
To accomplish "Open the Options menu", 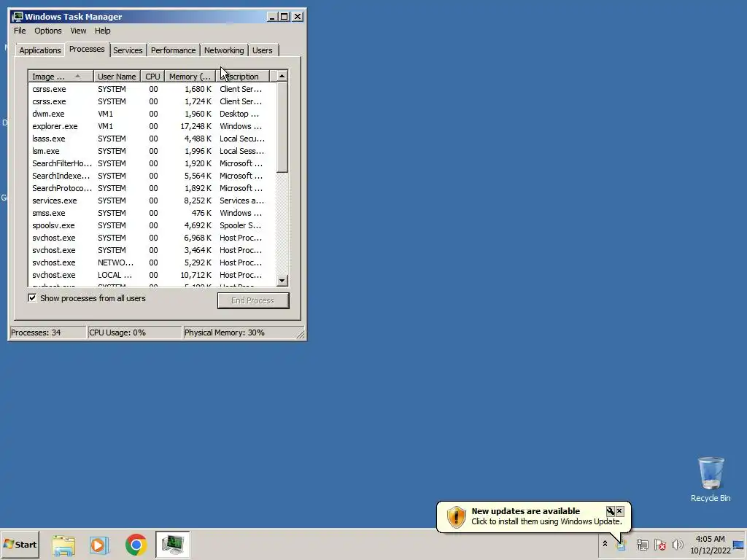I will pyautogui.click(x=47, y=31).
